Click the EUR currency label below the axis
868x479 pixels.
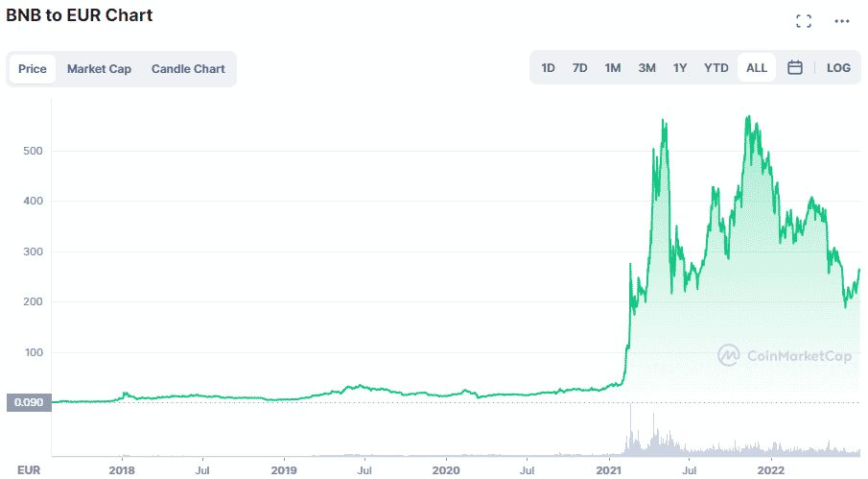tap(30, 470)
